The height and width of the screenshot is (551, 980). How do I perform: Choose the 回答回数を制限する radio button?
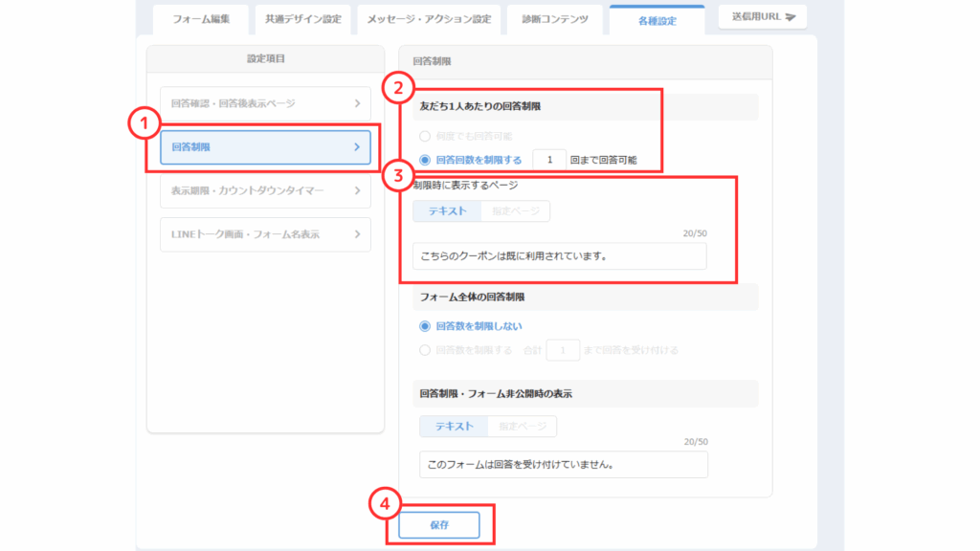pyautogui.click(x=425, y=160)
